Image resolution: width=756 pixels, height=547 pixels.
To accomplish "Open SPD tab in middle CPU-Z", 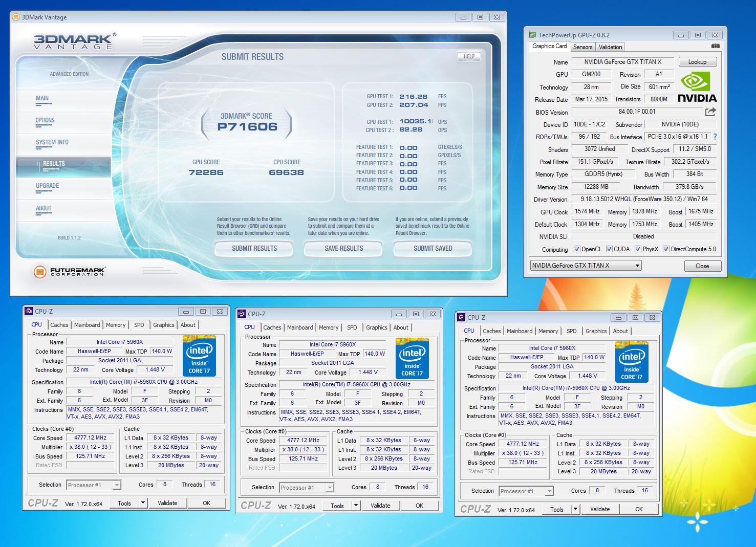I will pos(352,327).
